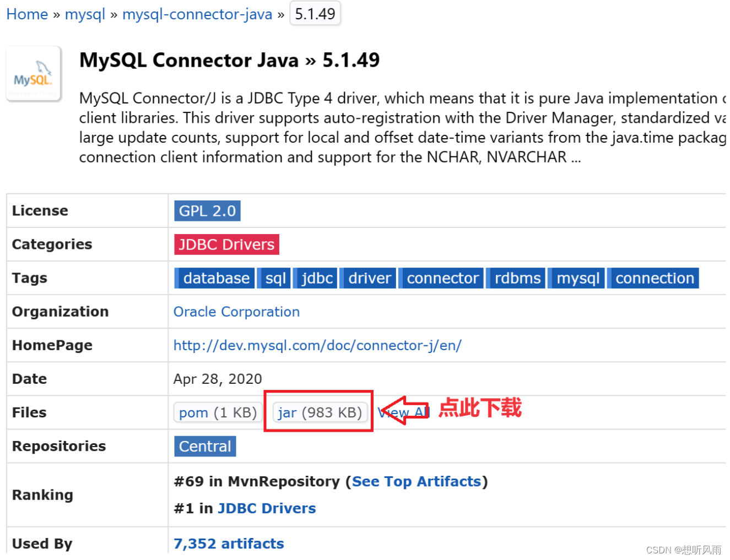Viewport: 730px width, 560px height.
Task: View the 7,352 dependent artifacts
Action: (228, 543)
